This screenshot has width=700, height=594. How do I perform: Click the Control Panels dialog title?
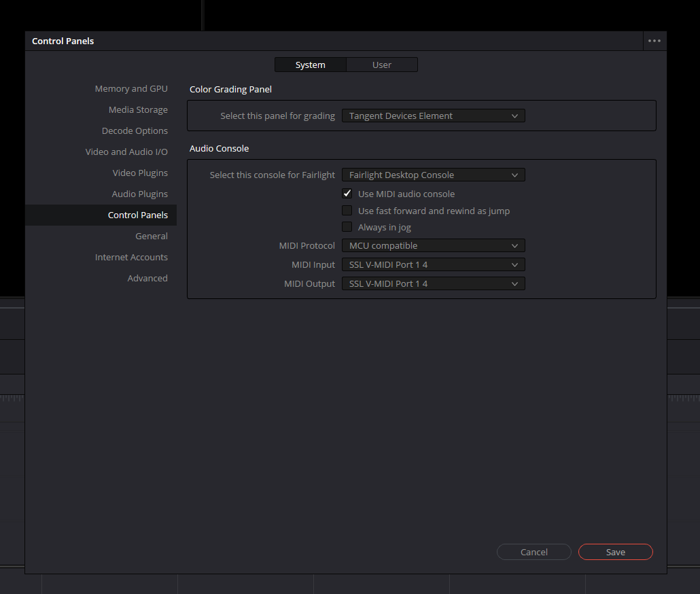pos(63,41)
